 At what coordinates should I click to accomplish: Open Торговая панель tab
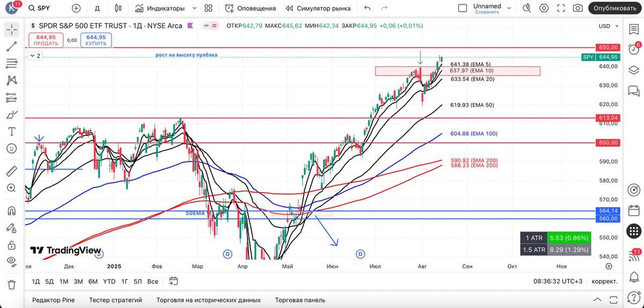(x=300, y=300)
